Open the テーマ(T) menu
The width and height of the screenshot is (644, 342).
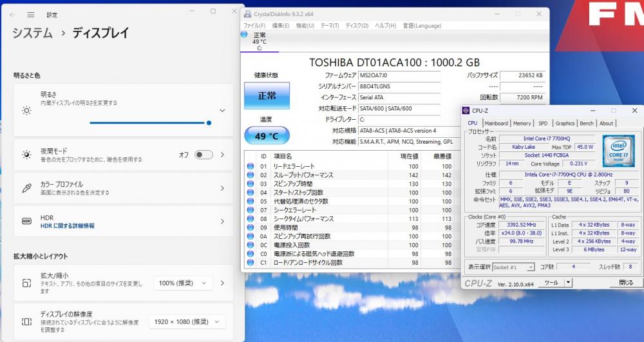pyautogui.click(x=330, y=26)
